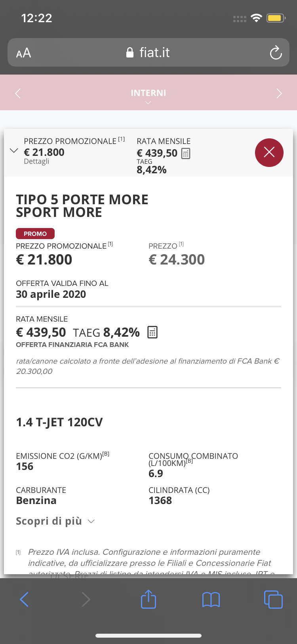
Task: Open the AA text size menu
Action: pyautogui.click(x=23, y=53)
